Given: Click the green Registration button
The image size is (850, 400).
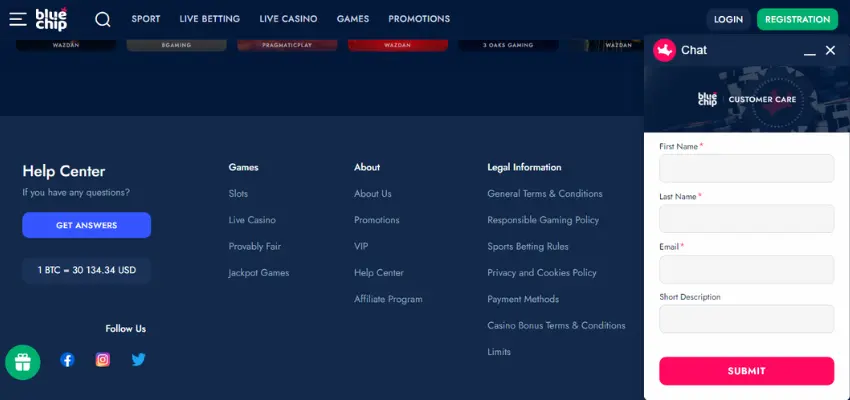Looking at the screenshot, I should 797,19.
